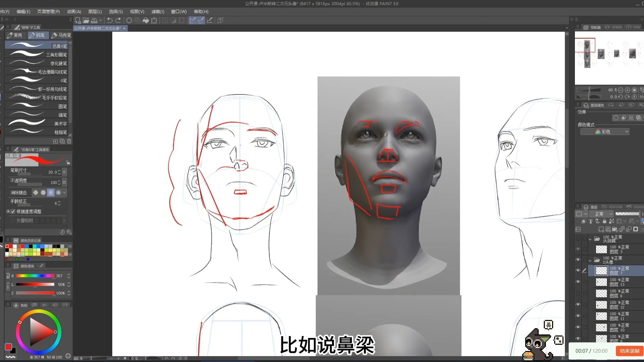
Task: Open the 滤镜(I) menu
Action: (x=158, y=11)
